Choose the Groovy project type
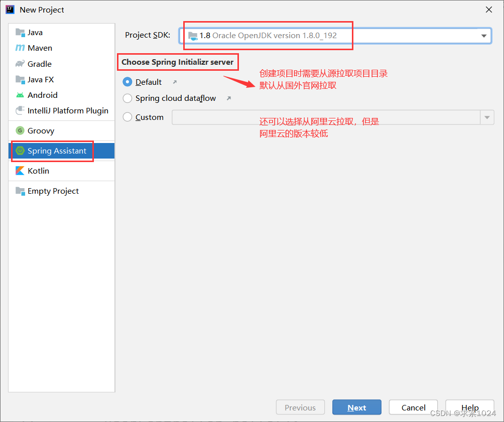The width and height of the screenshot is (504, 422). (x=61, y=130)
